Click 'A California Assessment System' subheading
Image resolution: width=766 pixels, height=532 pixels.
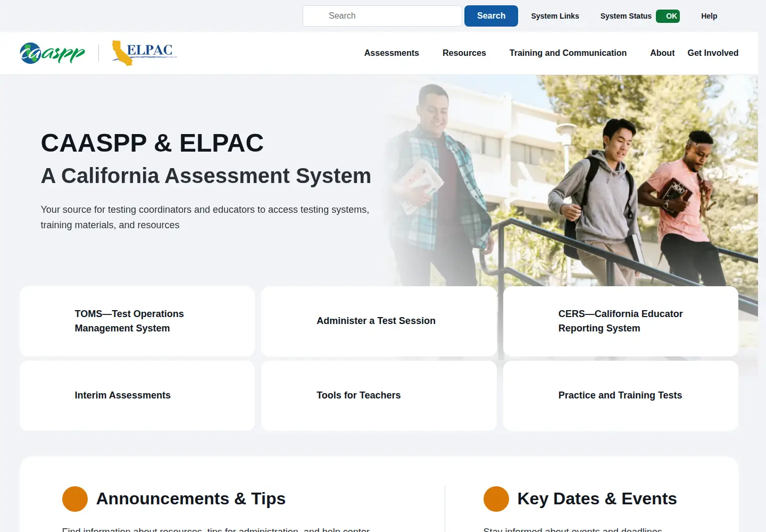pyautogui.click(x=206, y=176)
